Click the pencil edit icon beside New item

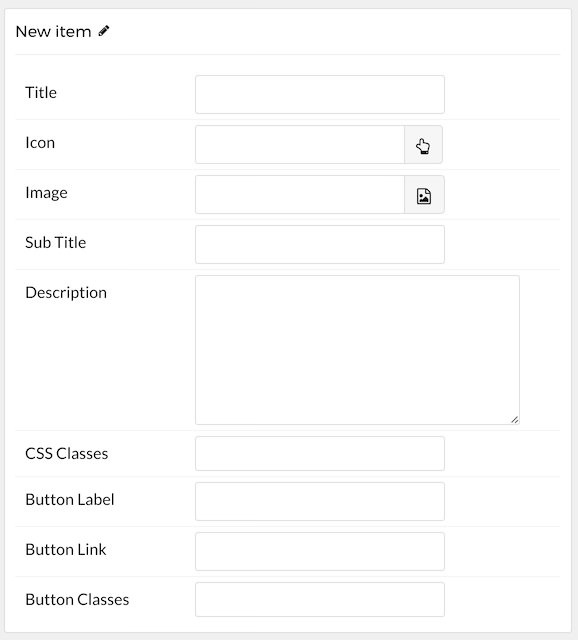(104, 31)
